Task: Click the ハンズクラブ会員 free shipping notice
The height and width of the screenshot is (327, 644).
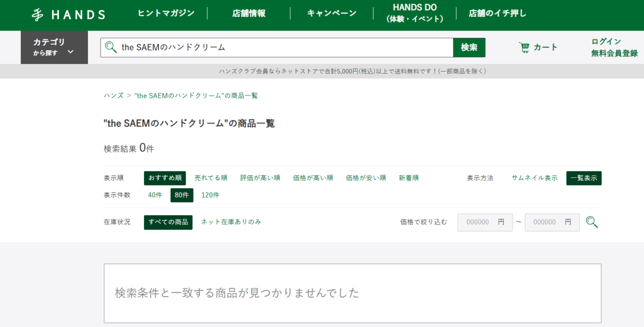Action: pos(352,72)
